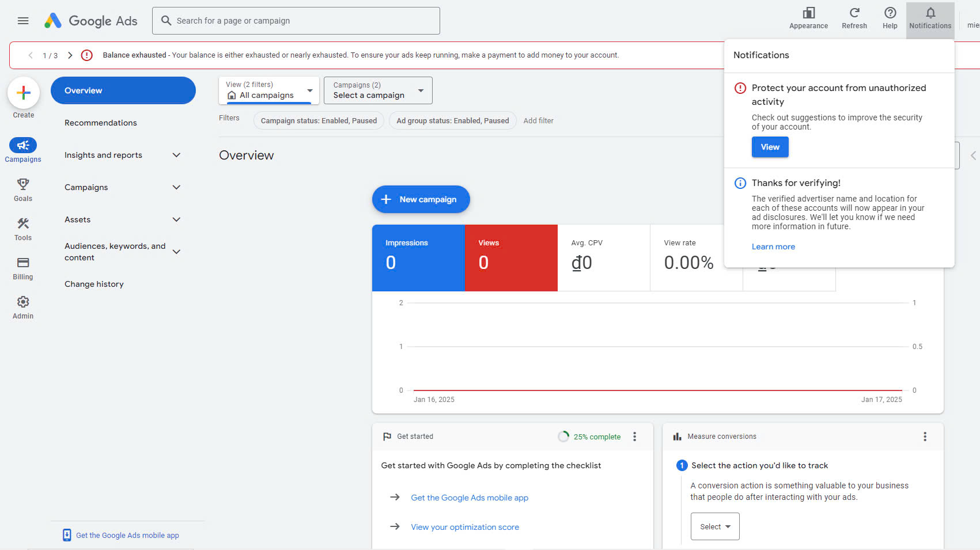Expand Audiences, keywords, and content
Viewport: 980px width, 550px height.
pos(176,252)
